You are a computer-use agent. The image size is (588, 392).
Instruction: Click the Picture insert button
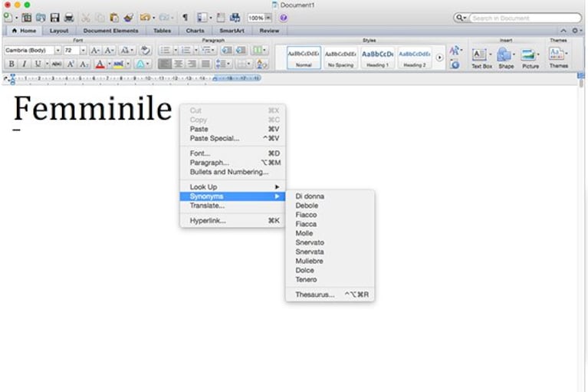coord(531,58)
